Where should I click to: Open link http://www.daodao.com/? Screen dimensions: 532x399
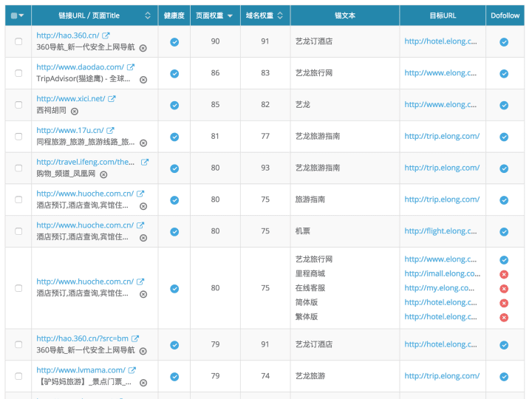tap(80, 67)
